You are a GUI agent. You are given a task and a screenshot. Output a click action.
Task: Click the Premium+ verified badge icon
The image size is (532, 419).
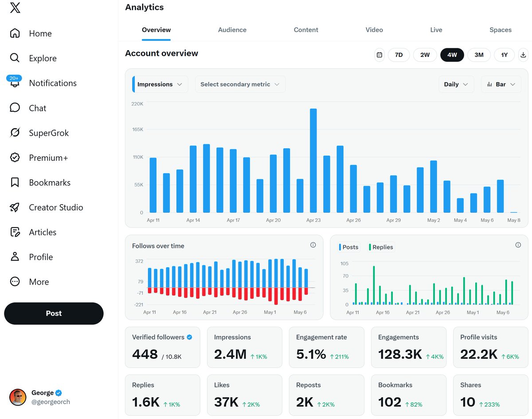pos(15,158)
